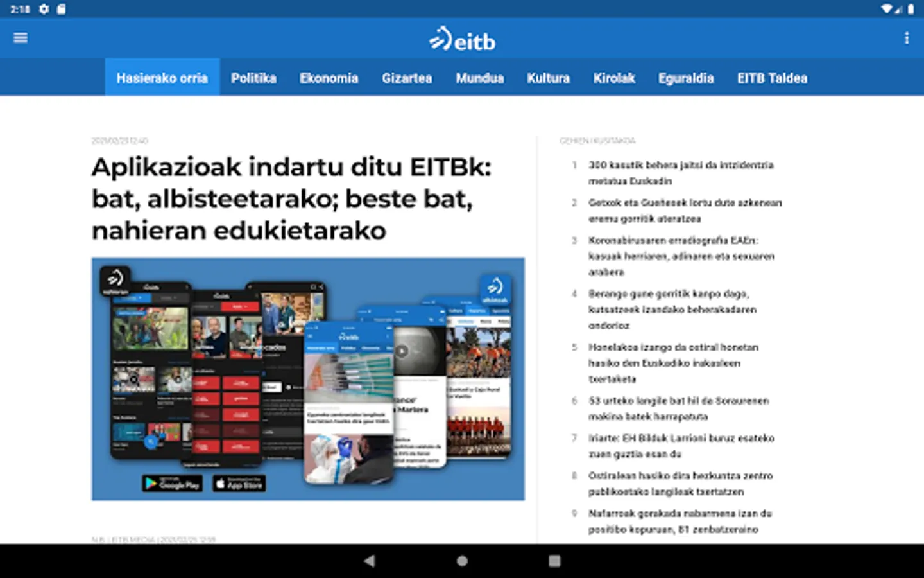Switch to the Kirolak tab
This screenshot has height=578, width=924.
[x=614, y=78]
